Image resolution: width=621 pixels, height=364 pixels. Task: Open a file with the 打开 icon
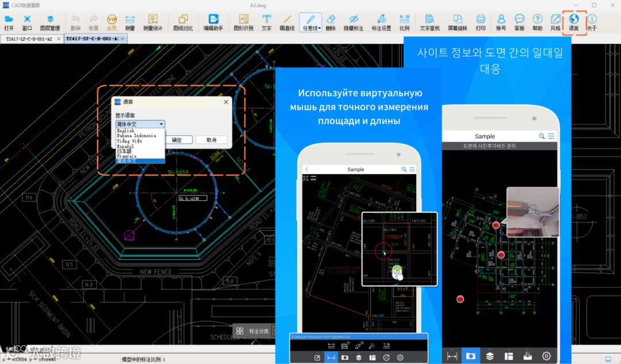tap(9, 22)
